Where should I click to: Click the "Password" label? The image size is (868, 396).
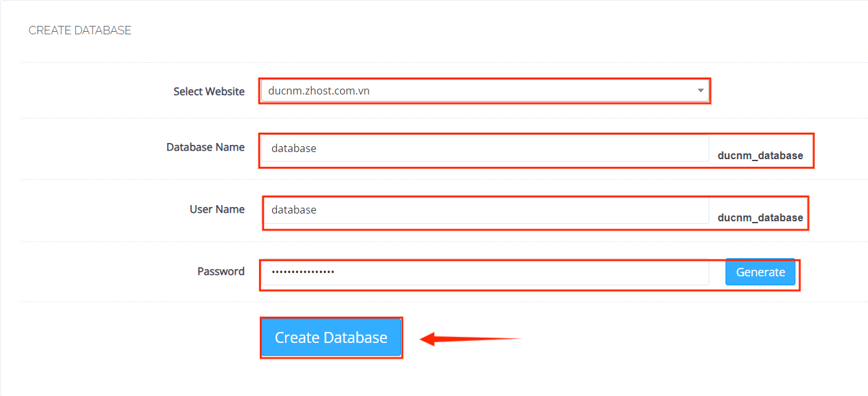coord(221,271)
